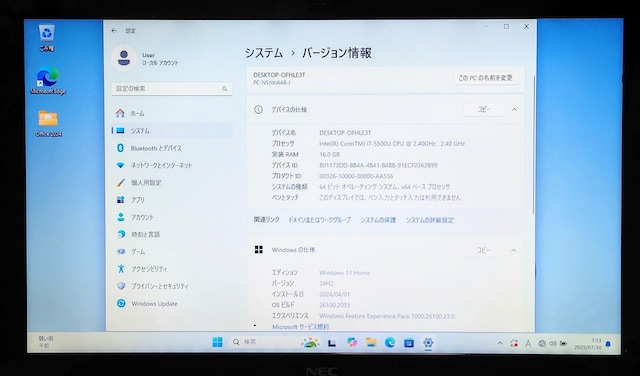Open Microsoft Store from the taskbar
This screenshot has height=376, width=640.
409,343
